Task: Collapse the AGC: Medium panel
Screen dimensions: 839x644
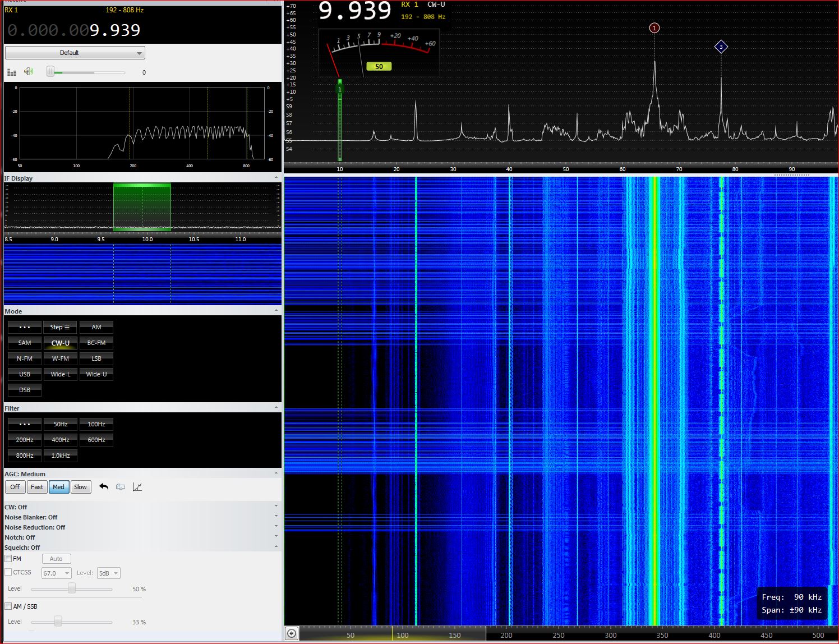Action: pos(276,473)
